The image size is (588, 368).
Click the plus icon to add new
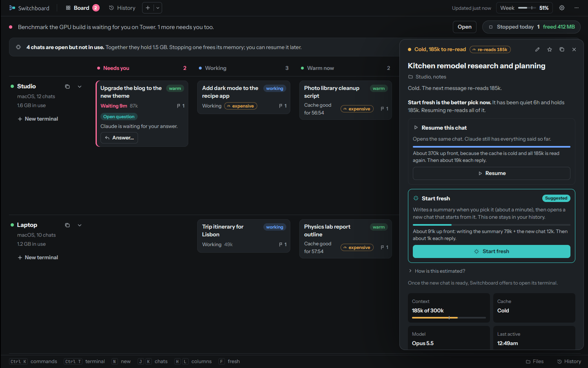[148, 8]
